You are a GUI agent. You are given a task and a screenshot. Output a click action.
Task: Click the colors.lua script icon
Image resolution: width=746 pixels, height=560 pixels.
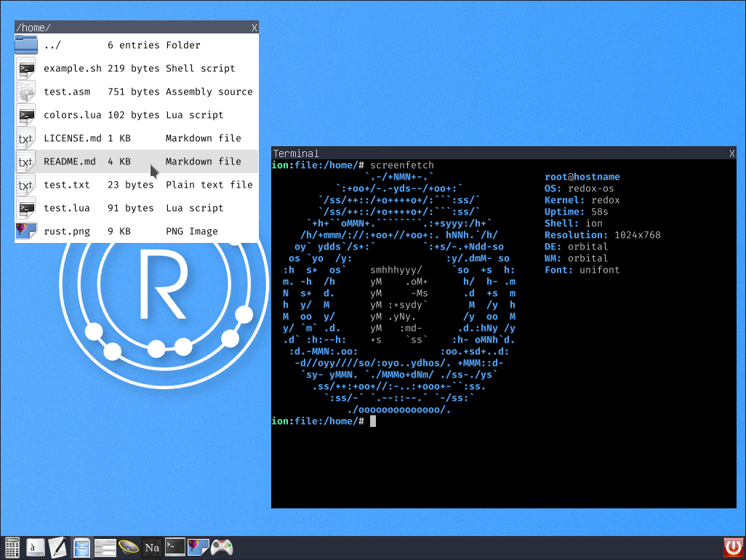(x=26, y=115)
